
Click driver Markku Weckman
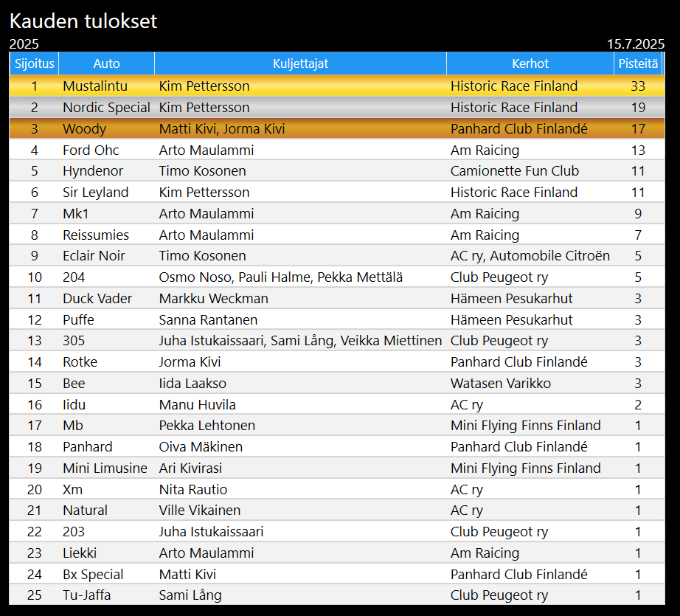click(x=213, y=298)
